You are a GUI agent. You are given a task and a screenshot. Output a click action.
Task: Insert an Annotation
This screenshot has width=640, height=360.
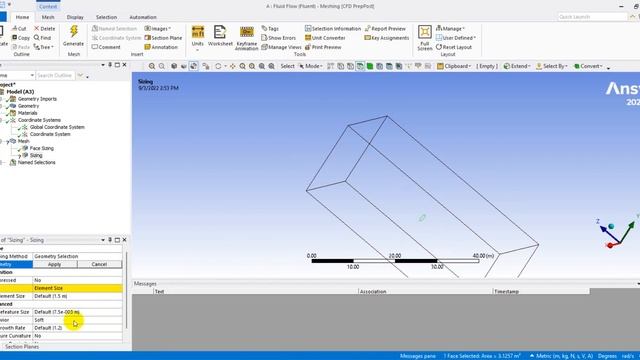click(x=161, y=47)
